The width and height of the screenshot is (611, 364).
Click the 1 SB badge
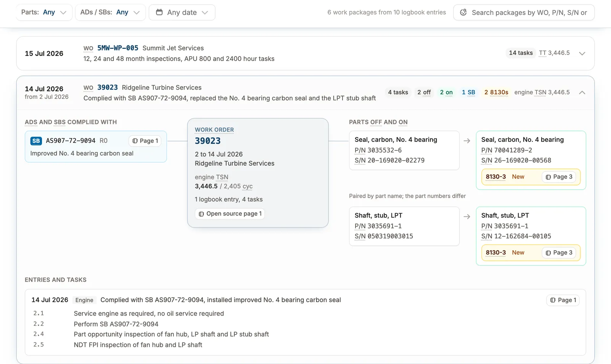click(468, 92)
